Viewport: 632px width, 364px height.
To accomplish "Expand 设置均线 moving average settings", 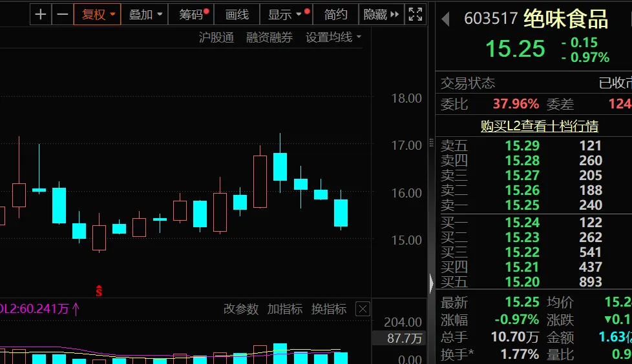I will pos(333,37).
